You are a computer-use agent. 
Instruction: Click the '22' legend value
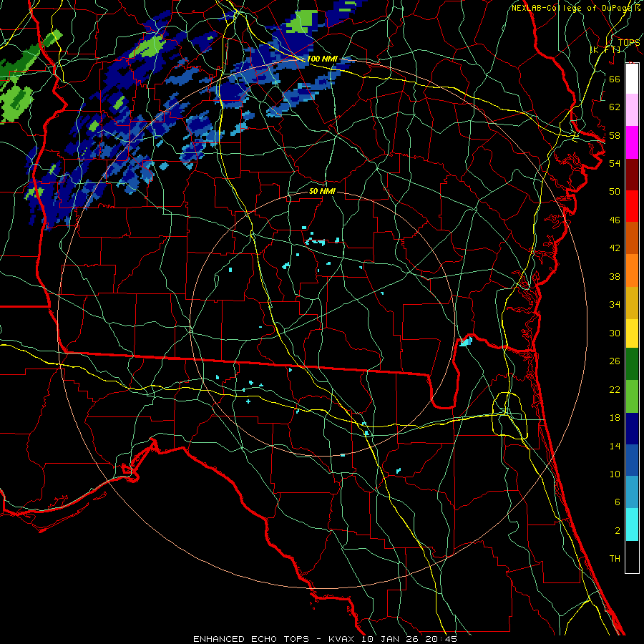[x=615, y=389]
